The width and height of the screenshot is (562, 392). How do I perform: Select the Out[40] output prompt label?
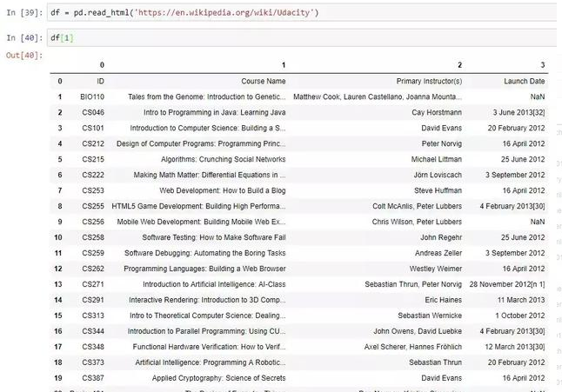click(x=24, y=56)
